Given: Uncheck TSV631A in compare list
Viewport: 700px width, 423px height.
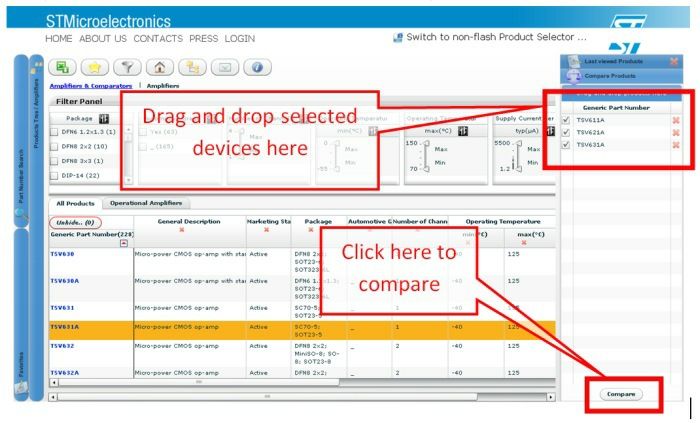Looking at the screenshot, I should (x=566, y=145).
